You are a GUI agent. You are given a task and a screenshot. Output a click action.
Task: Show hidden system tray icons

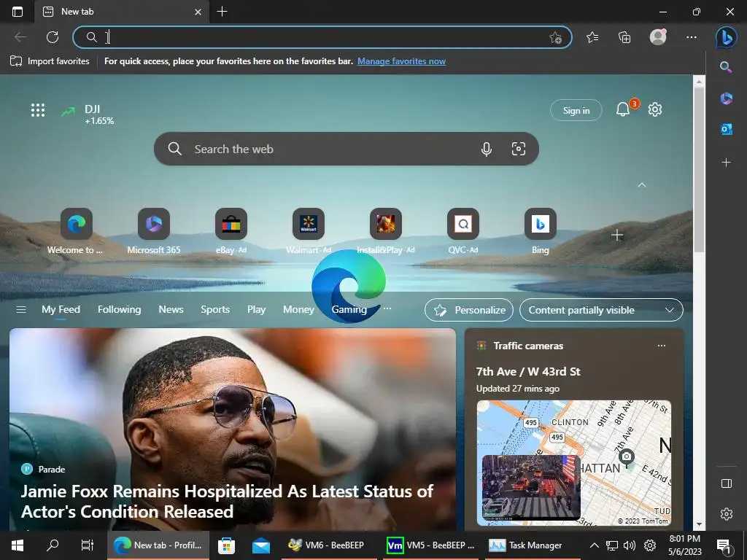(594, 545)
